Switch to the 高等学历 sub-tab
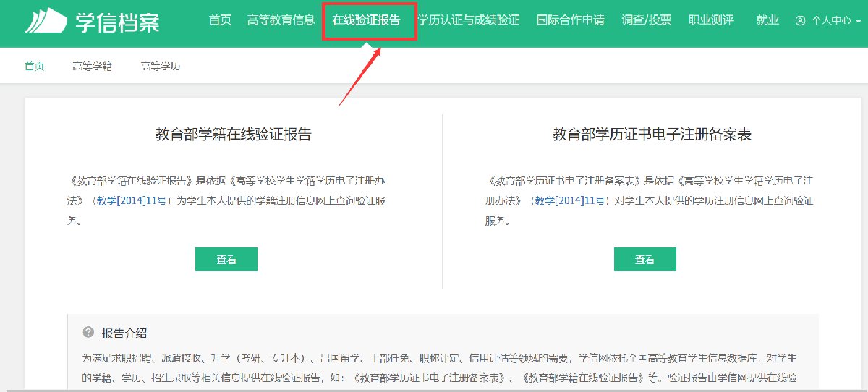The height and width of the screenshot is (392, 868). point(160,67)
